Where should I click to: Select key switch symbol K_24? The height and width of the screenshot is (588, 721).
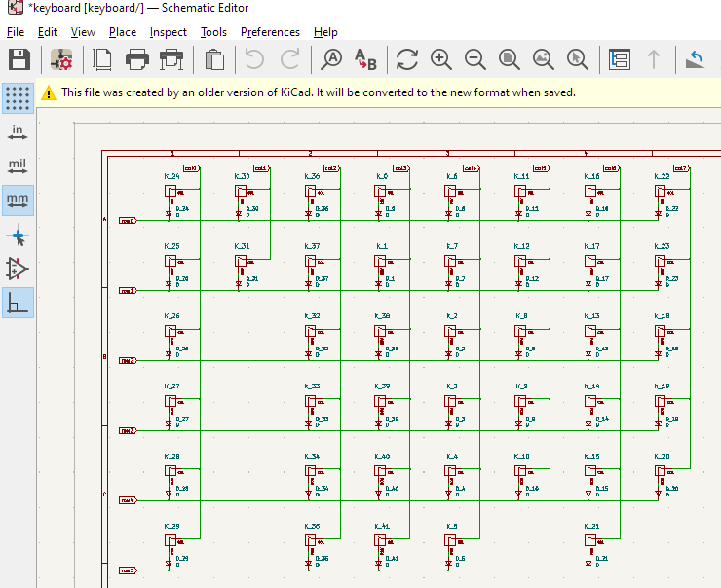click(171, 192)
